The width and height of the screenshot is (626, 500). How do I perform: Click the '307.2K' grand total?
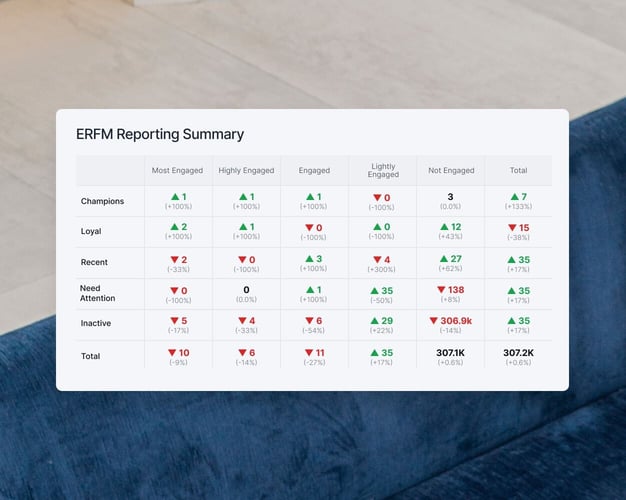coord(518,353)
